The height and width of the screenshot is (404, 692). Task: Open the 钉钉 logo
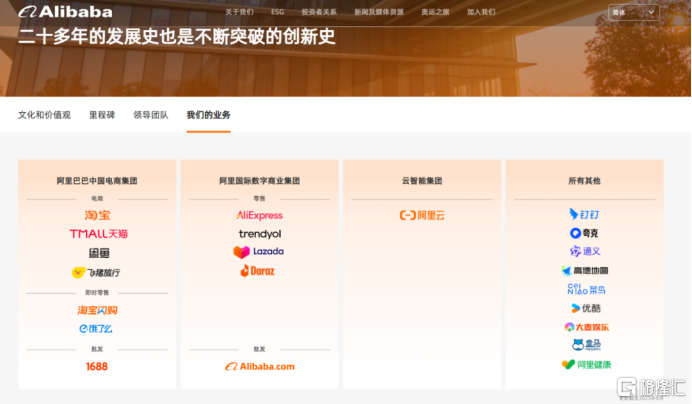[x=584, y=215]
